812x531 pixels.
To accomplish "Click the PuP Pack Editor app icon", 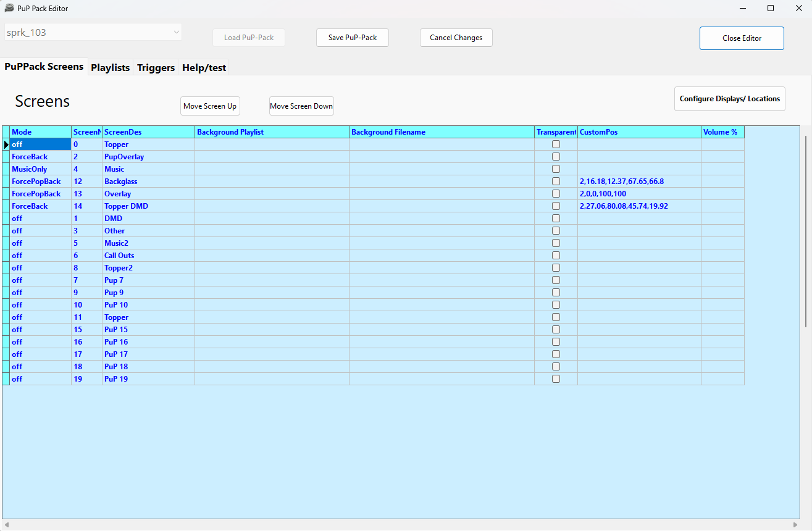I will click(x=9, y=8).
